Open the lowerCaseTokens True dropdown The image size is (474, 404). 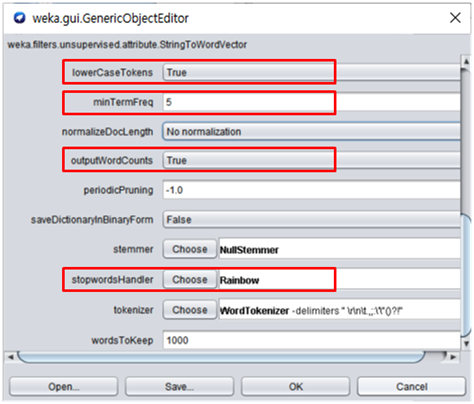click(x=312, y=72)
